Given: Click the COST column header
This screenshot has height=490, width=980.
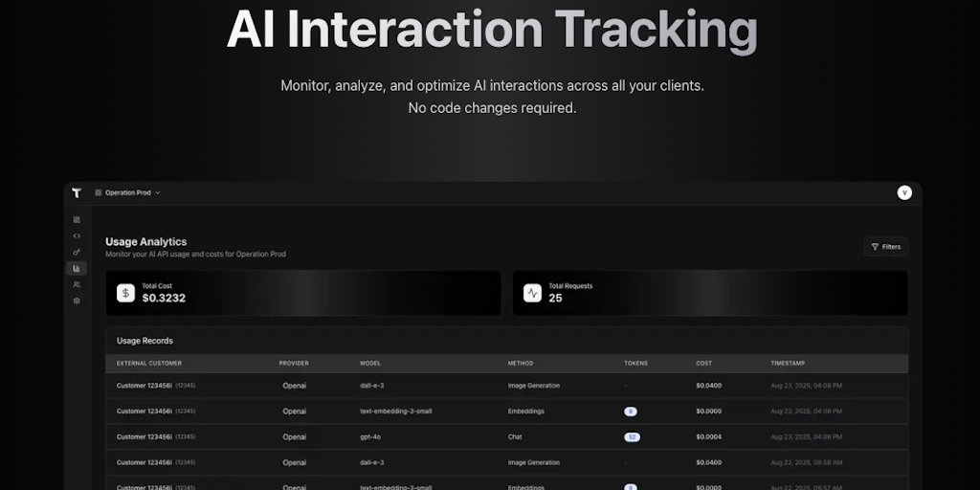Looking at the screenshot, I should pyautogui.click(x=703, y=363).
